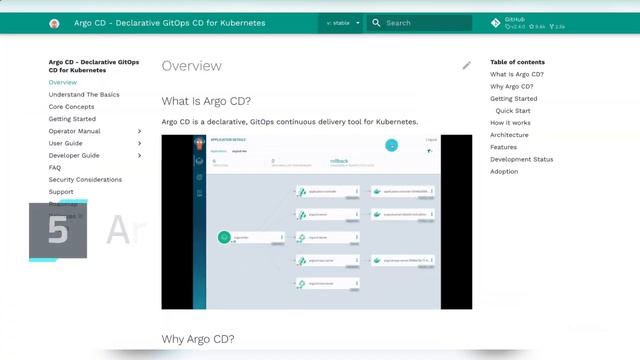Jump to Quick Start section
The image size is (640, 360).
[x=513, y=111]
